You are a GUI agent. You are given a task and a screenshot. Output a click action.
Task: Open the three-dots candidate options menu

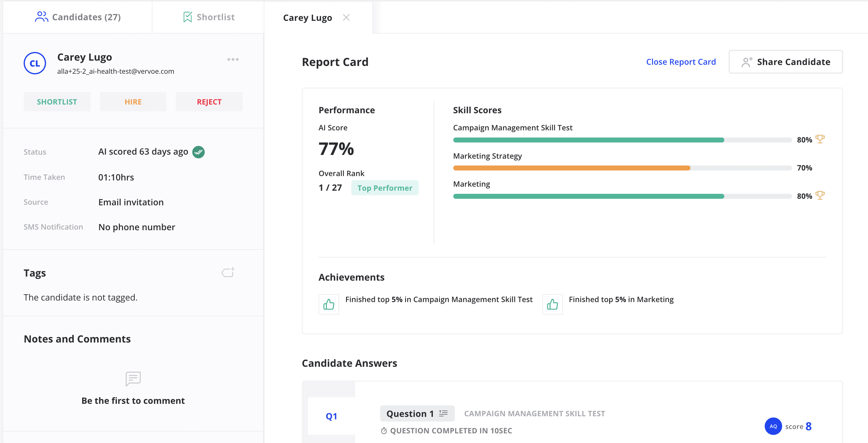point(233,59)
